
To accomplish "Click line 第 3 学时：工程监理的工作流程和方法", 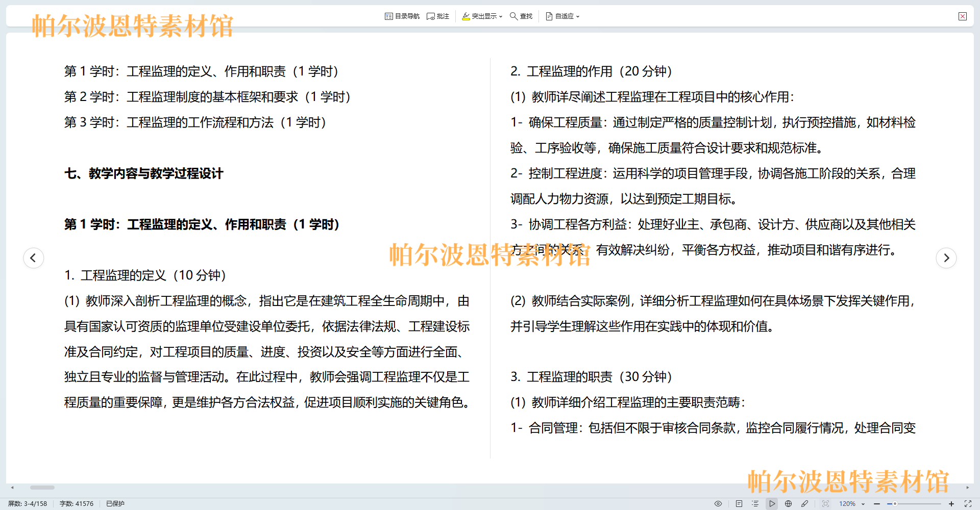I will [195, 122].
